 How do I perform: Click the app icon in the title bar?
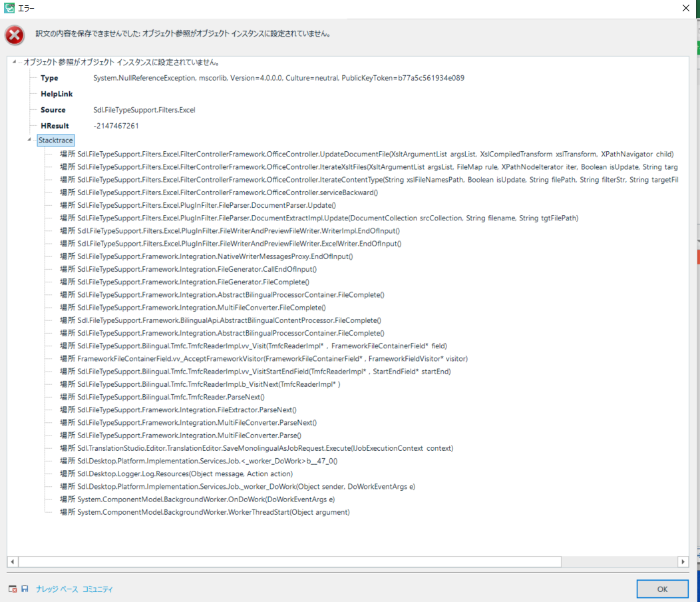point(9,7)
